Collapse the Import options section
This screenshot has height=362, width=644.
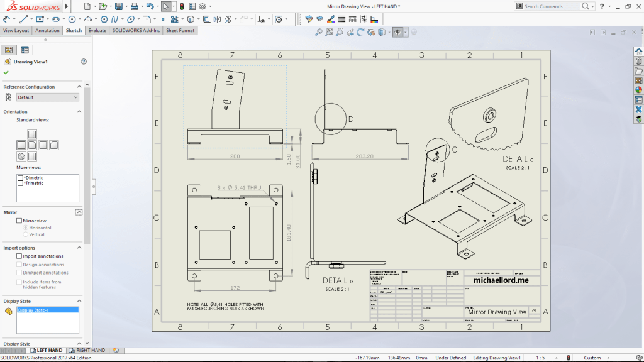click(x=79, y=248)
